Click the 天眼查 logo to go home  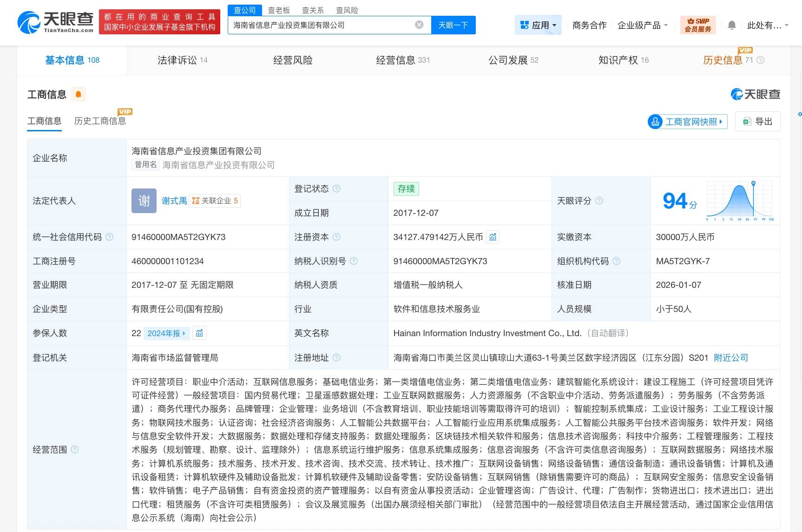[55, 22]
